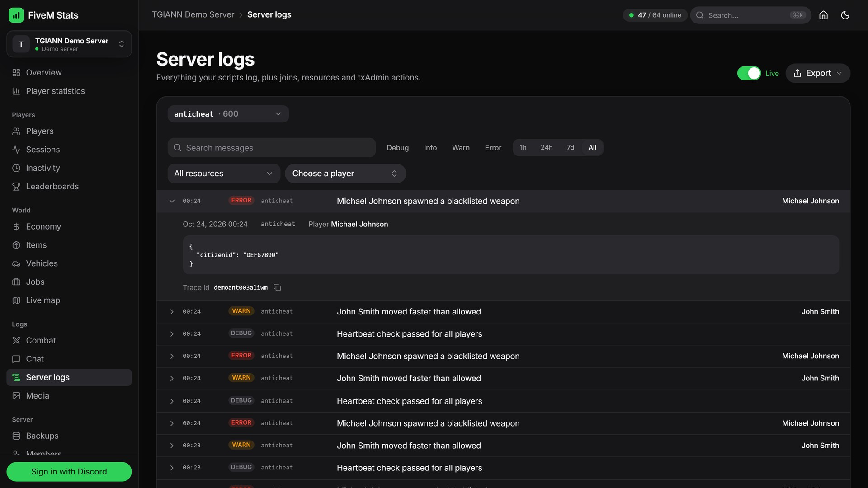This screenshot has height=488, width=868.
Task: Select the 24h time range tab
Action: pos(546,147)
